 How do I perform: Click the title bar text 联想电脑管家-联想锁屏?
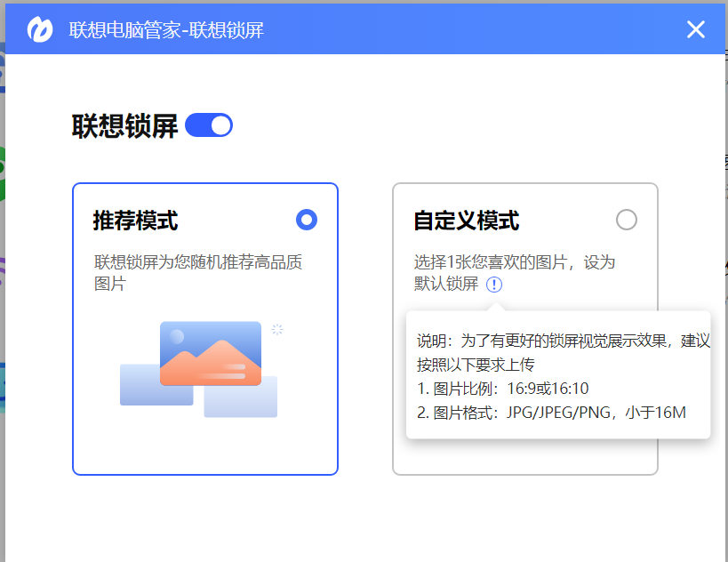(166, 30)
